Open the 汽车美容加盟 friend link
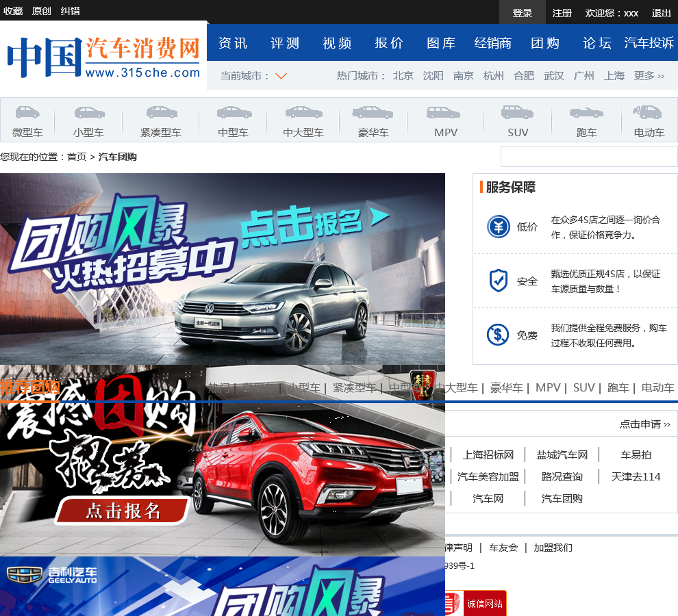 (x=488, y=477)
